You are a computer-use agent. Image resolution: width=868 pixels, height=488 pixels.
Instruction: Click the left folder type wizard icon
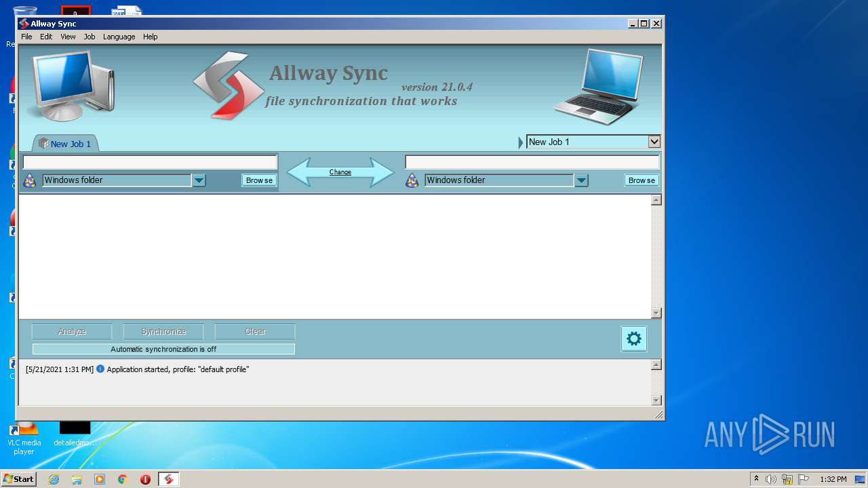pos(30,180)
